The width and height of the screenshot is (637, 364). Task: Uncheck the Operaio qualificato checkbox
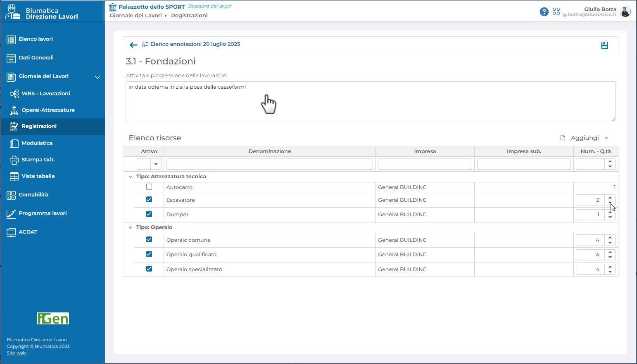pos(149,254)
